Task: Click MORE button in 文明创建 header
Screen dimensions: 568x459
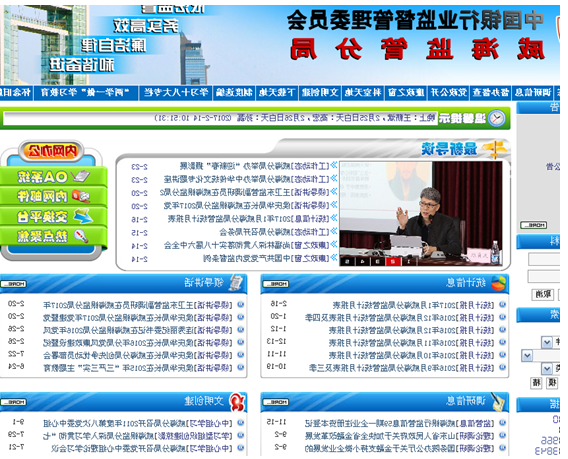Action: [x=13, y=402]
